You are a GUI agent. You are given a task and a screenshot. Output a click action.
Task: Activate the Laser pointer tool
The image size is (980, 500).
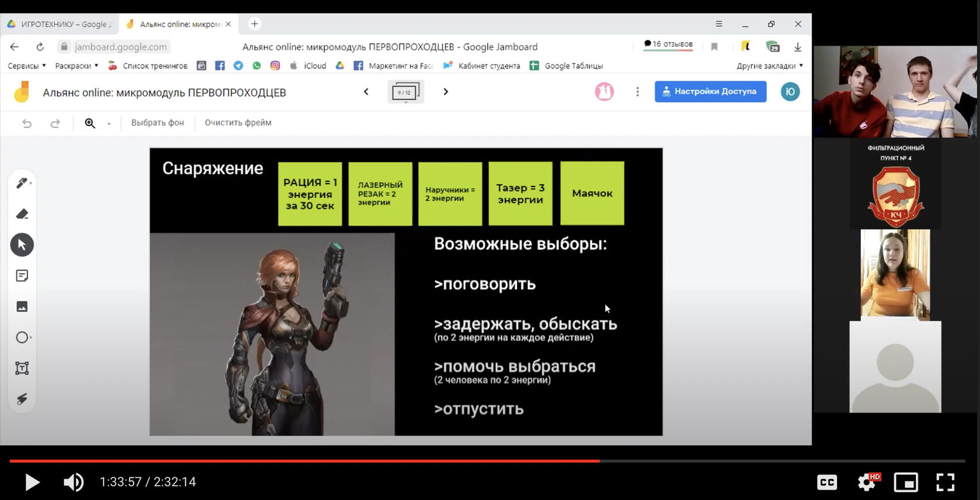coord(22,399)
